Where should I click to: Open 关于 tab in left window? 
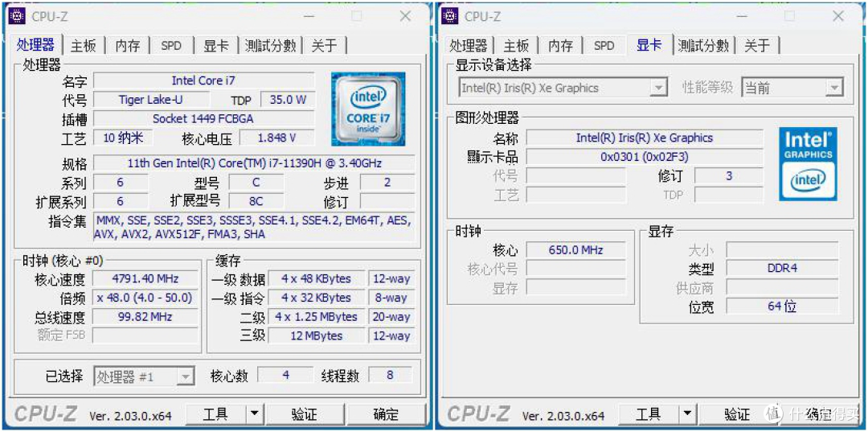pos(325,45)
